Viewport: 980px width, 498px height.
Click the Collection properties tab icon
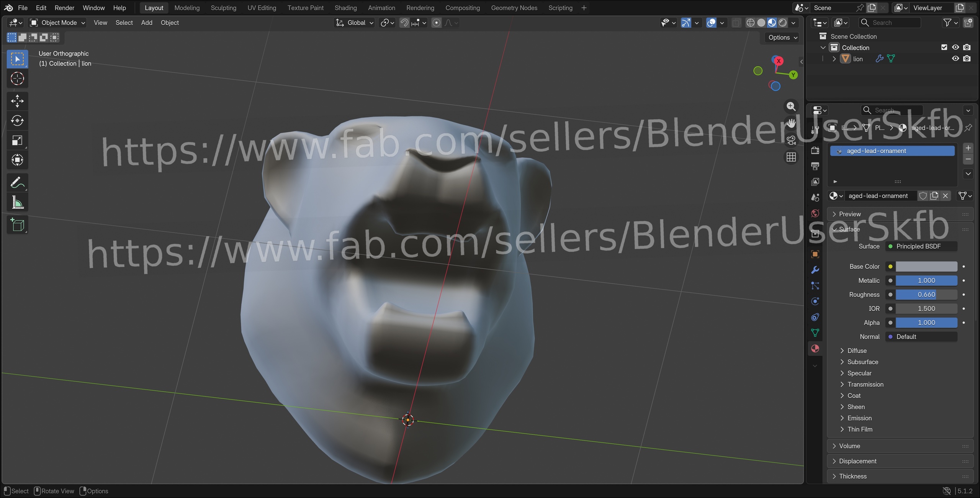(815, 233)
